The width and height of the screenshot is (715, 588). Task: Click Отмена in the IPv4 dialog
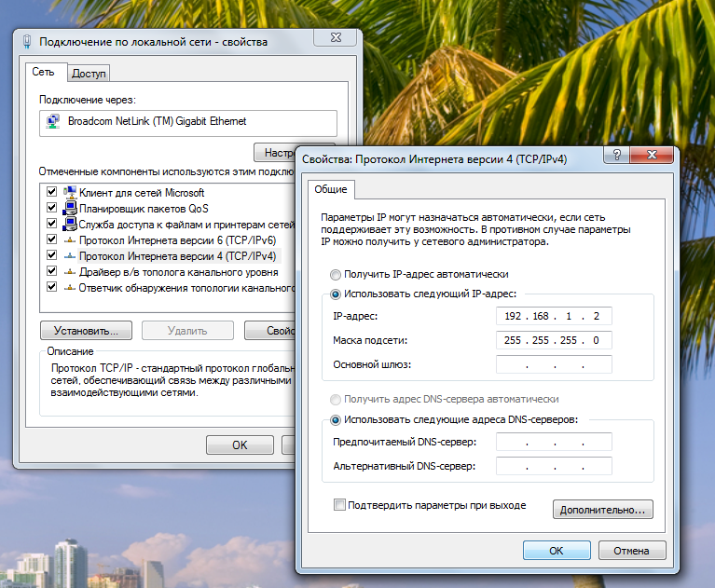point(631,551)
